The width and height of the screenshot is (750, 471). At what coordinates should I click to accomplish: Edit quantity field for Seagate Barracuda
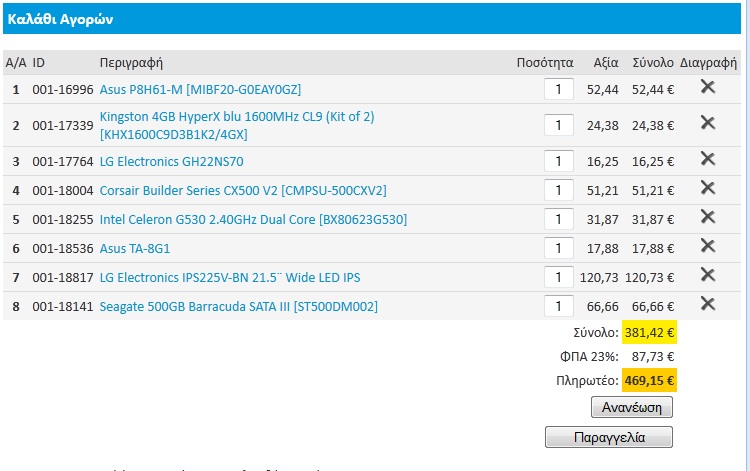click(559, 307)
